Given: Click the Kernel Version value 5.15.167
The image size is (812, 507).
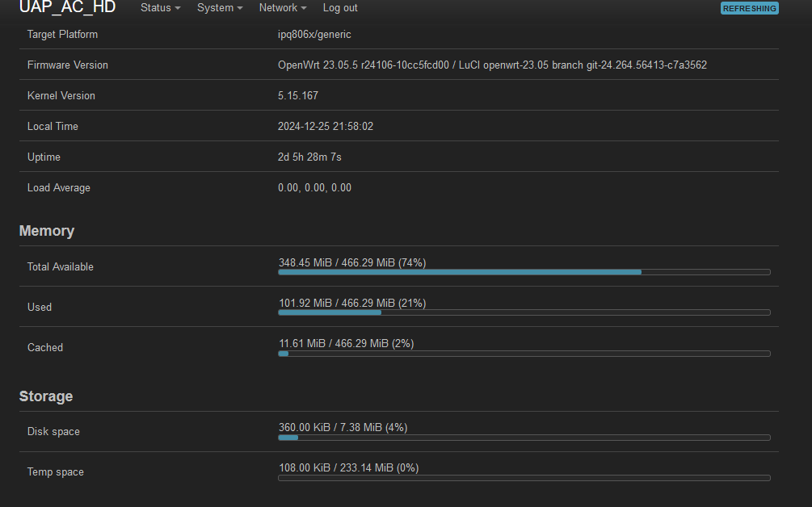Looking at the screenshot, I should point(298,96).
